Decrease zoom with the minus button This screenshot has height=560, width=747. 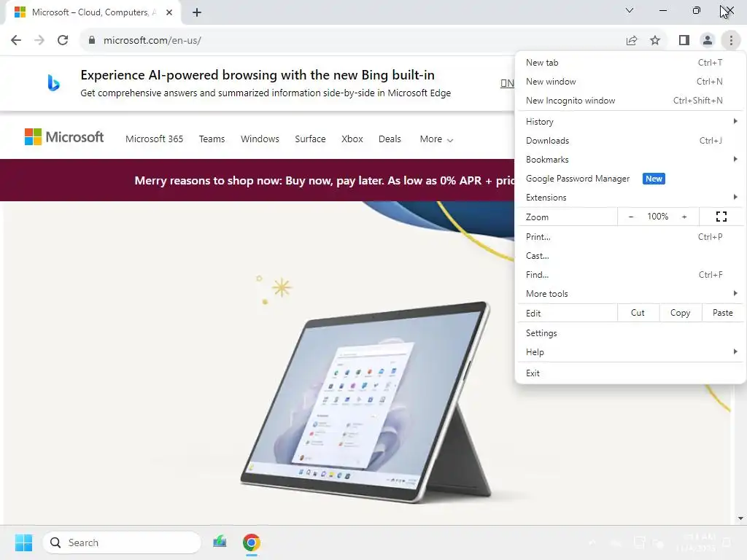(631, 217)
